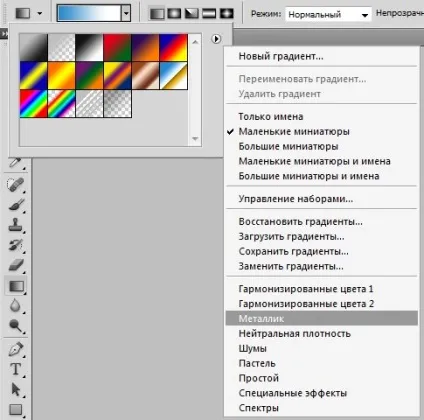The height and width of the screenshot is (420, 424).
Task: Pick the red-to-green gradient swatch
Action: coord(118,47)
